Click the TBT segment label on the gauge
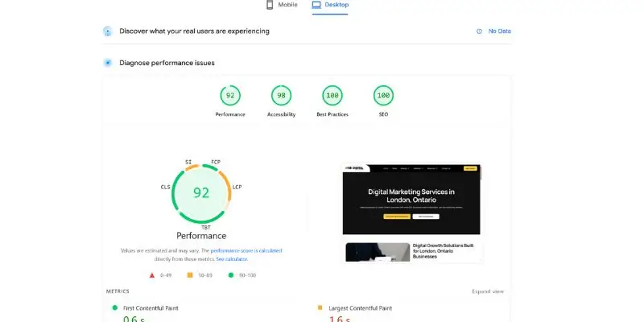 click(206, 227)
